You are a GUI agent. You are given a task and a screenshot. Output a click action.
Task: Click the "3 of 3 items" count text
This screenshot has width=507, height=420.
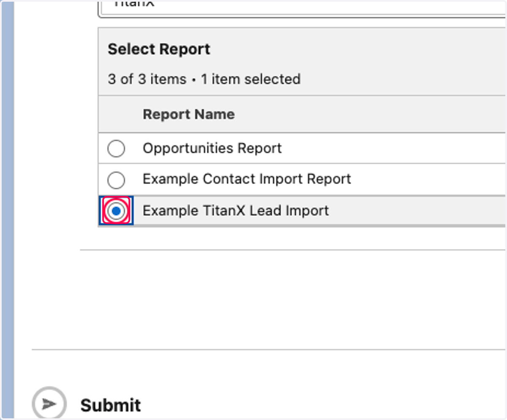[147, 79]
